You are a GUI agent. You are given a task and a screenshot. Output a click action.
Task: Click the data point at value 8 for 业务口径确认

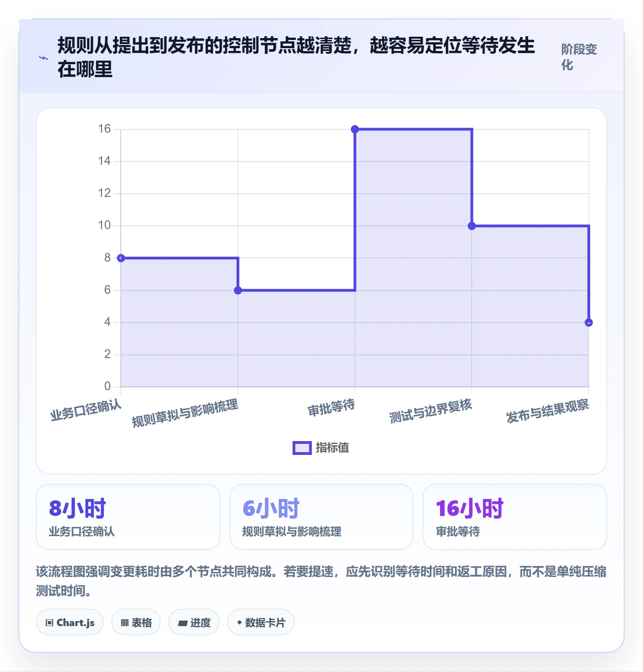(x=121, y=258)
